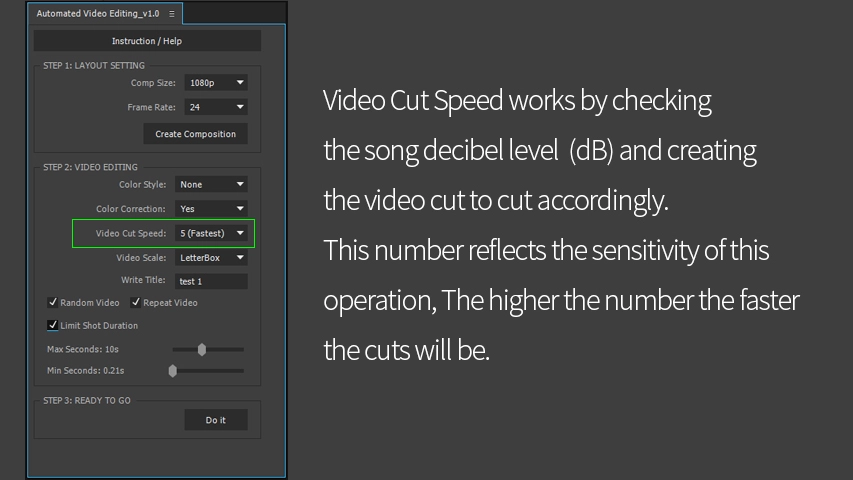Click the Color Correction: label
Viewport: 853px width, 480px height.
click(x=131, y=209)
